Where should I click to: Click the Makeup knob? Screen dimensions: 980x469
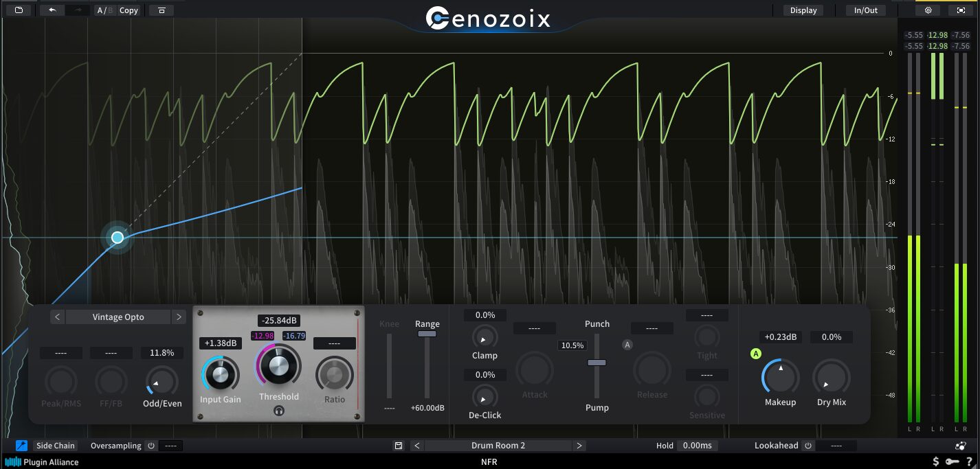coord(780,377)
